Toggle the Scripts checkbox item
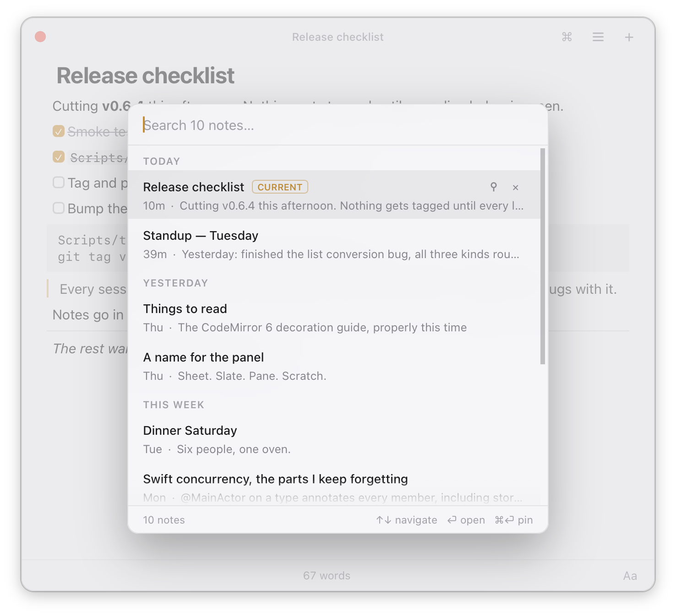 coord(59,157)
